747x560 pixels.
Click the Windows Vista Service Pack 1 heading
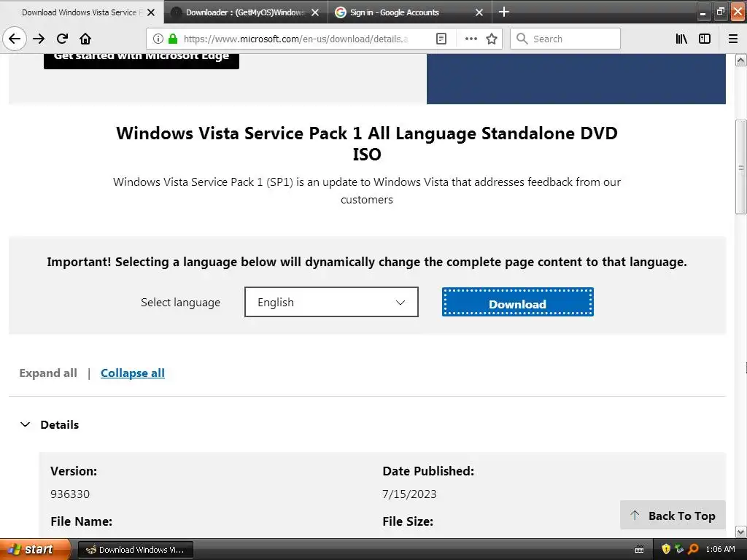click(x=367, y=144)
